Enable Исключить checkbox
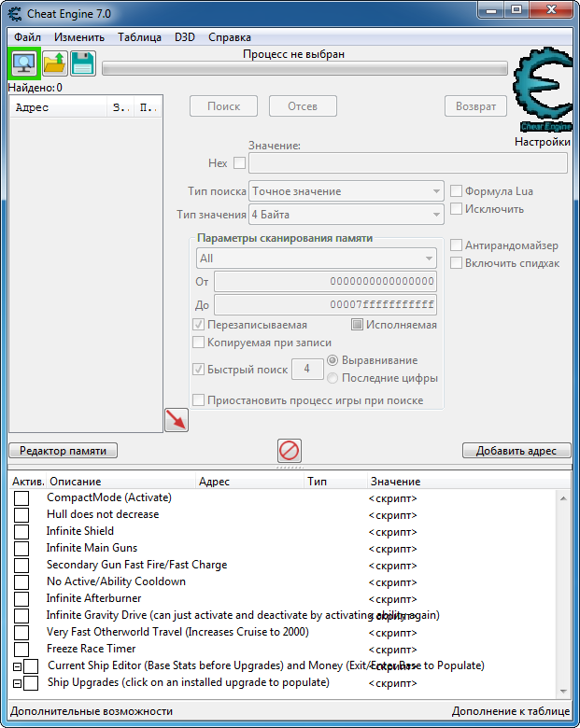This screenshot has height=728, width=580. tap(457, 209)
